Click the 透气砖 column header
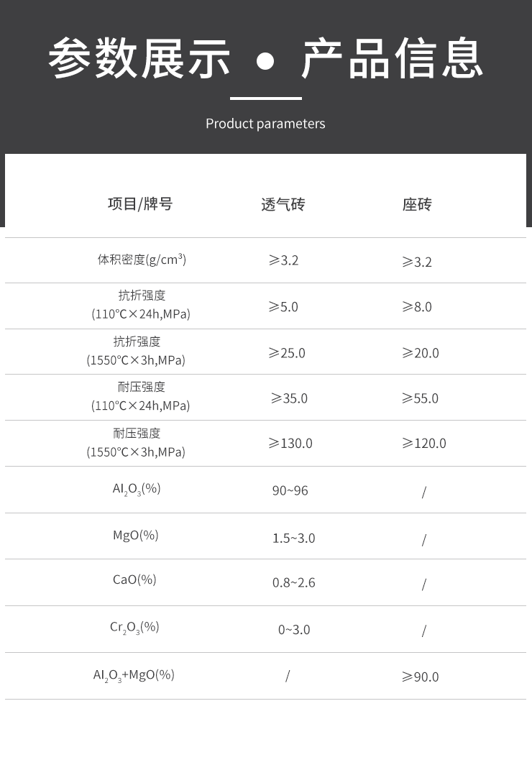Viewport: 532px width, 765px height. (x=283, y=204)
